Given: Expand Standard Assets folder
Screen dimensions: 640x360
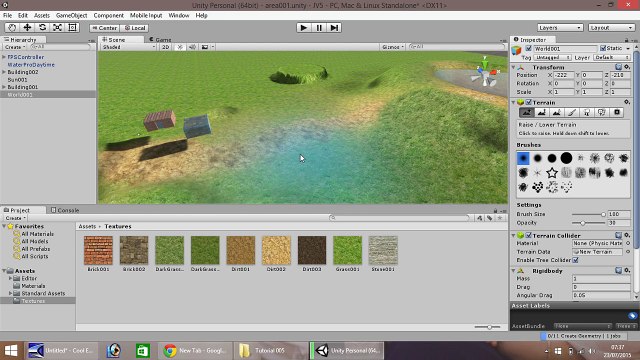Looking at the screenshot, I should [x=11, y=293].
